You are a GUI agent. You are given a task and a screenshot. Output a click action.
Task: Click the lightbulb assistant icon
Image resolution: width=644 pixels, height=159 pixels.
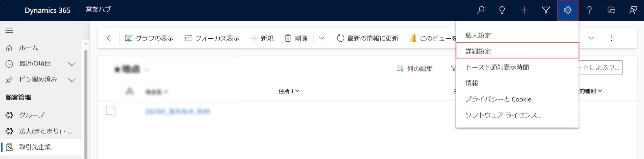(502, 10)
